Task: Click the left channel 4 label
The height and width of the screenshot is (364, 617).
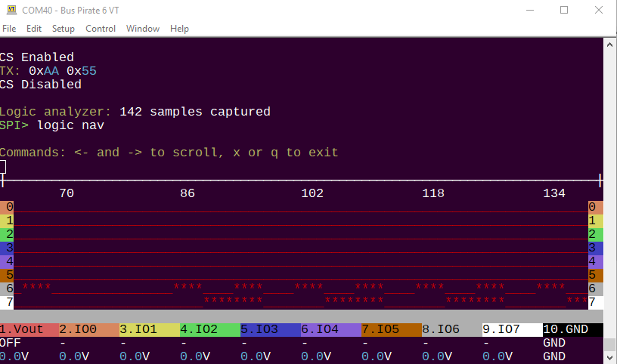Action: [x=7, y=261]
